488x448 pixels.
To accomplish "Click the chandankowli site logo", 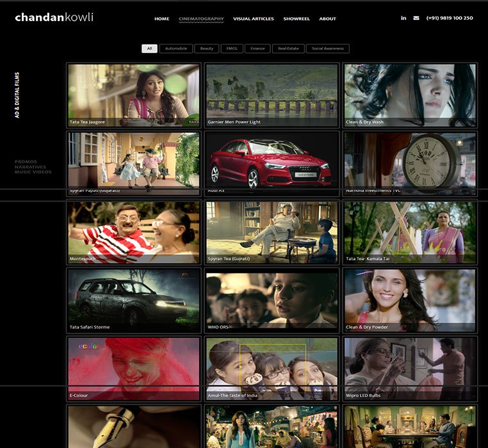I will 54,17.
